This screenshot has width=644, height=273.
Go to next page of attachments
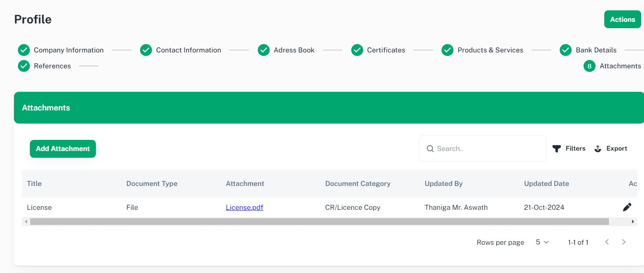click(x=623, y=242)
